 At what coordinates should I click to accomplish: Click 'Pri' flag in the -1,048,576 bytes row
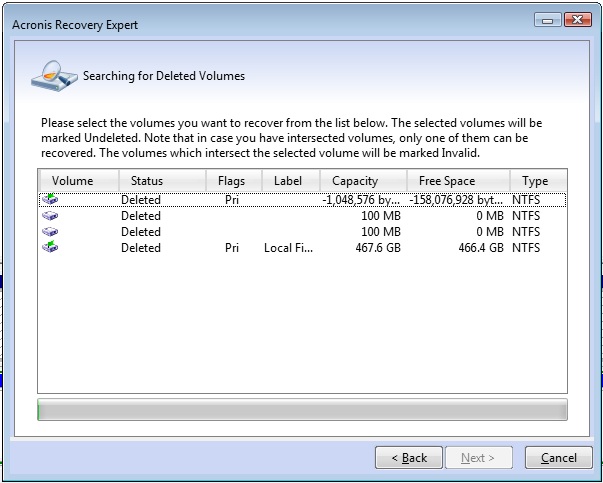(x=232, y=200)
